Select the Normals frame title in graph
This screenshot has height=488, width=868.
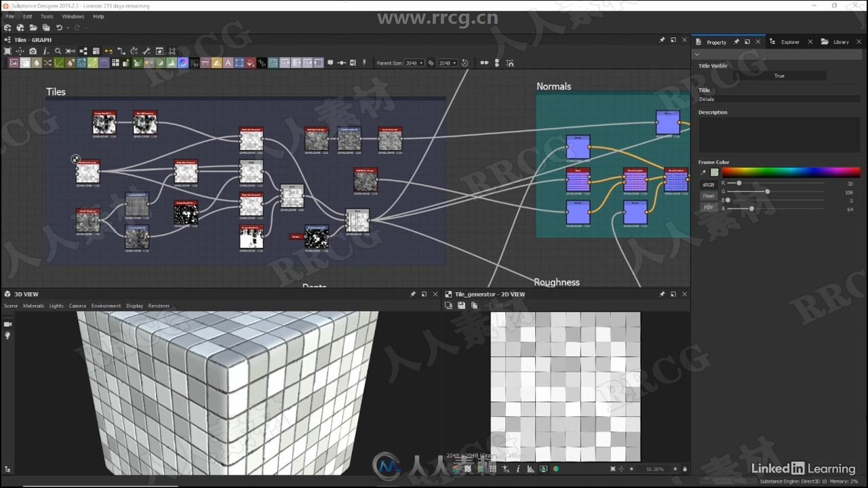pyautogui.click(x=553, y=86)
